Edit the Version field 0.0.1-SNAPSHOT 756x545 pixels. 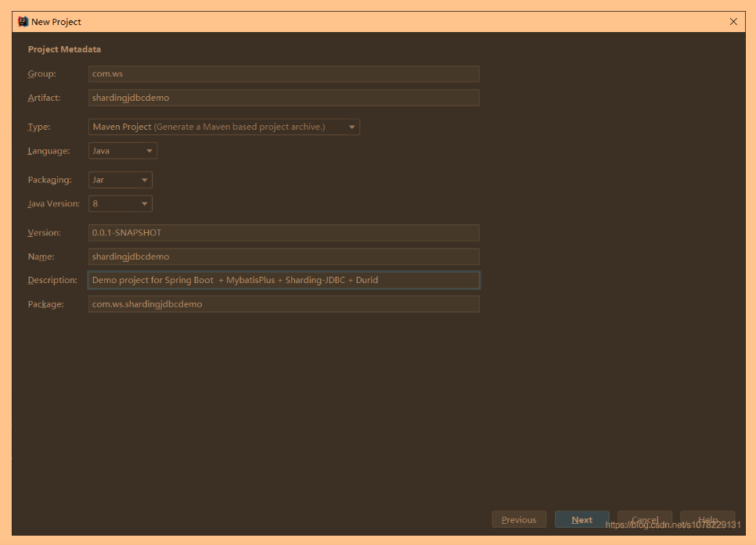tap(283, 233)
